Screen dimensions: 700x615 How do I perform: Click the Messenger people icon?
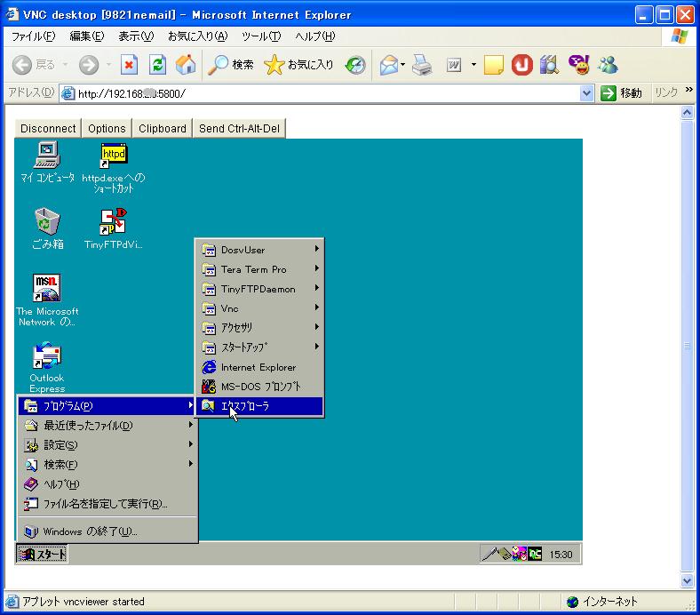[608, 65]
